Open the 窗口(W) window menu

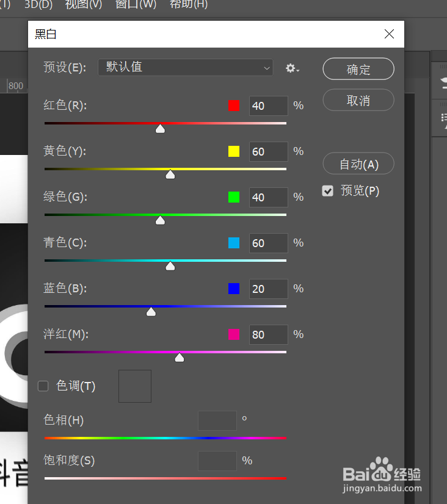click(136, 4)
